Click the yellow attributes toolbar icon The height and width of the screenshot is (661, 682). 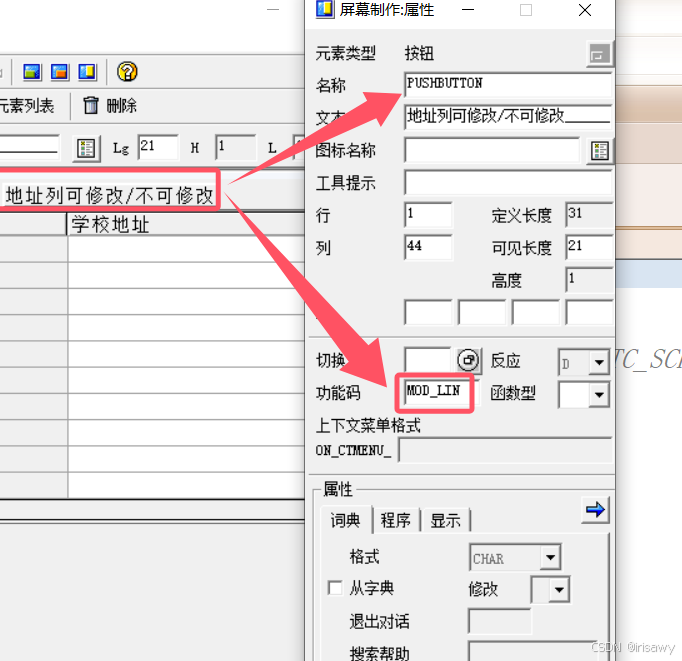(x=87, y=72)
